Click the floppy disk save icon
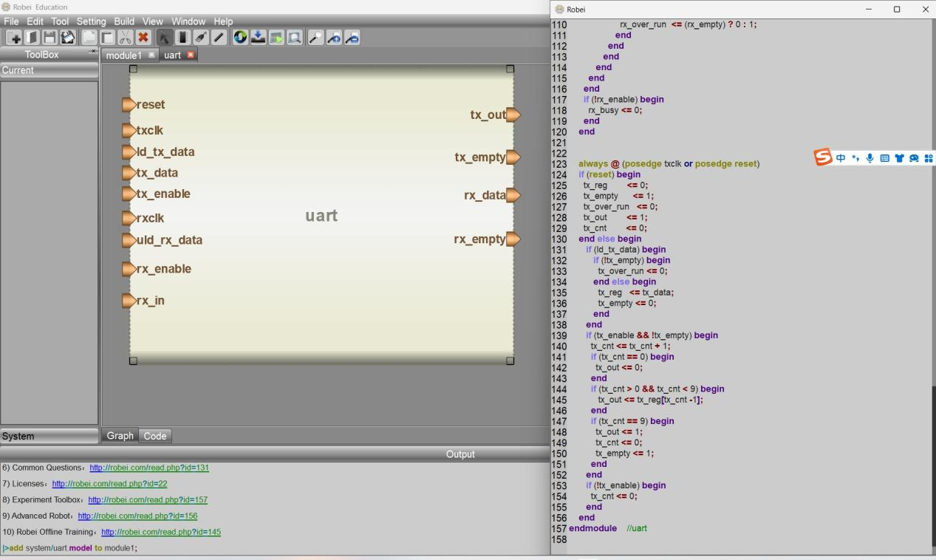The image size is (936, 560). point(49,38)
